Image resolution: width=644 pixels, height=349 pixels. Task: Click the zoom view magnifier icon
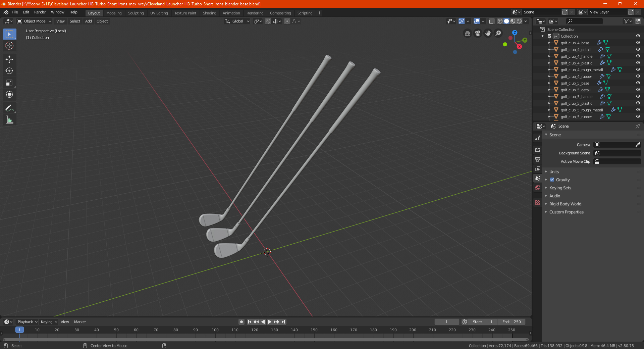click(x=498, y=33)
